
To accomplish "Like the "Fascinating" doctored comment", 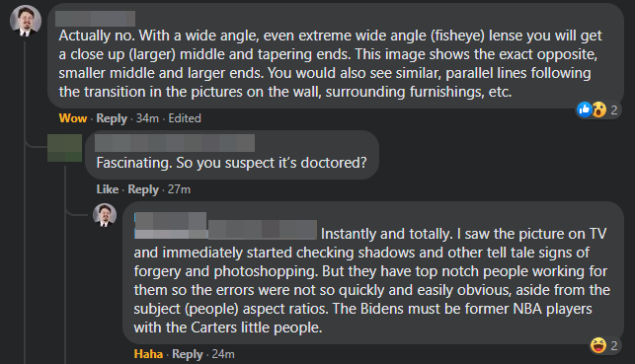I will pyautogui.click(x=108, y=189).
